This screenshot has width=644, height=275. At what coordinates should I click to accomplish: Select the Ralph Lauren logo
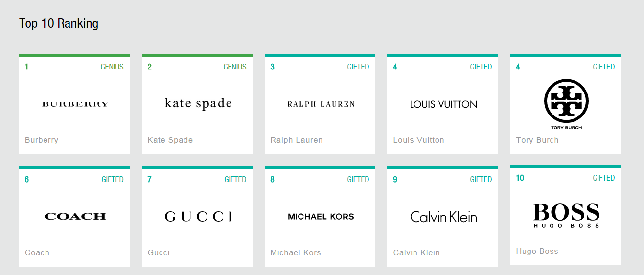(321, 104)
